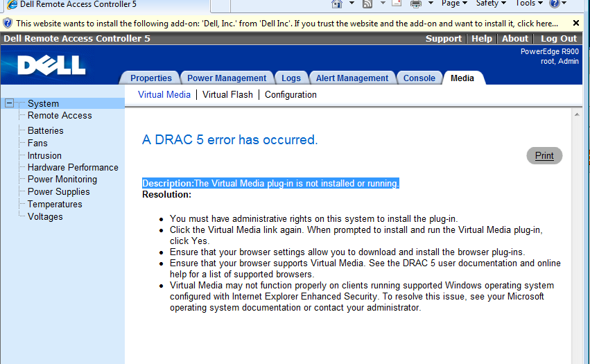Viewport: 590px width, 364px height.
Task: Click the Read Mail icon
Action: pyautogui.click(x=397, y=3)
